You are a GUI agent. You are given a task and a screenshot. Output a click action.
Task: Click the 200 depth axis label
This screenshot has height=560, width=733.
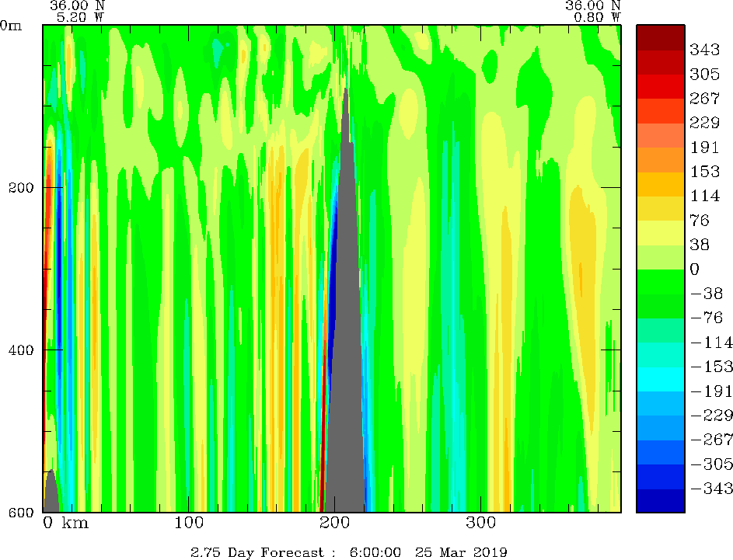point(21,188)
